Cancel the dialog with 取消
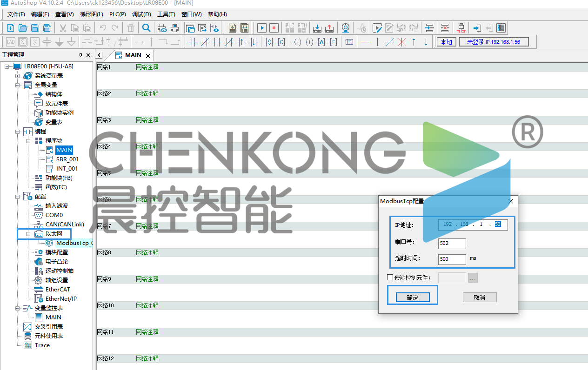The height and width of the screenshot is (370, 588). pos(480,297)
